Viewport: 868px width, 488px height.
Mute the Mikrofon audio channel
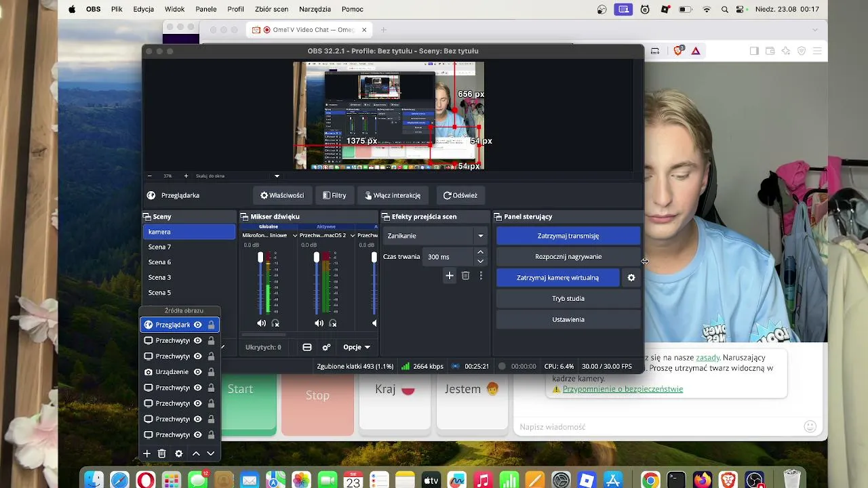tap(262, 323)
